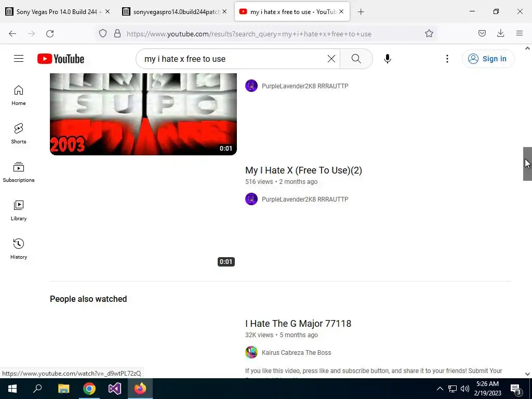Play the video with the 2003 thumbnail

click(143, 114)
